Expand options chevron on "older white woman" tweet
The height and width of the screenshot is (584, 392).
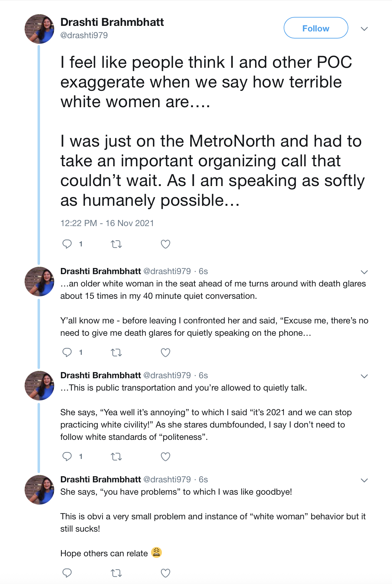coord(364,272)
